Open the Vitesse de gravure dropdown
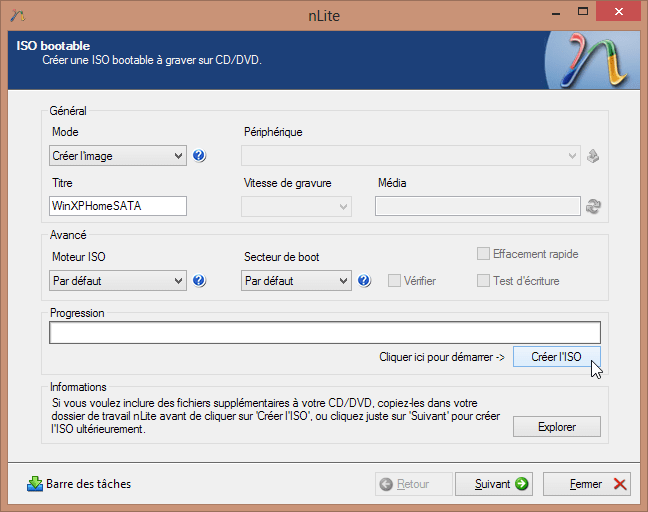This screenshot has width=648, height=512. [x=296, y=207]
